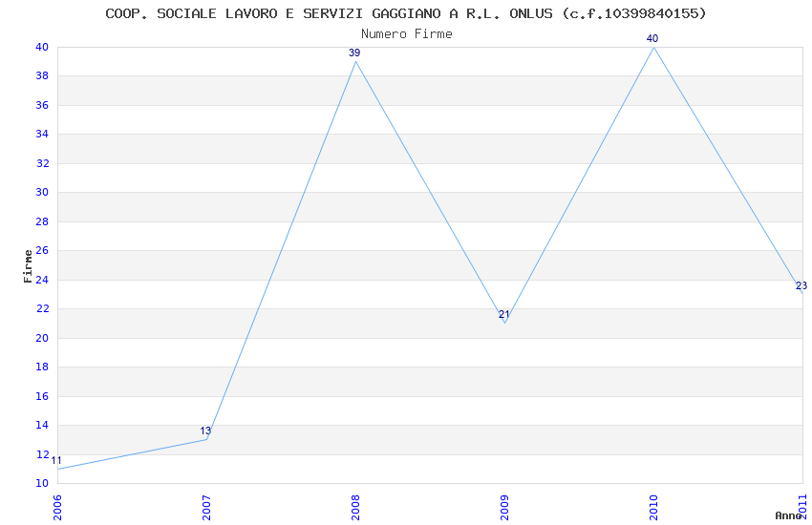Click the data point labeled 11

(x=56, y=461)
